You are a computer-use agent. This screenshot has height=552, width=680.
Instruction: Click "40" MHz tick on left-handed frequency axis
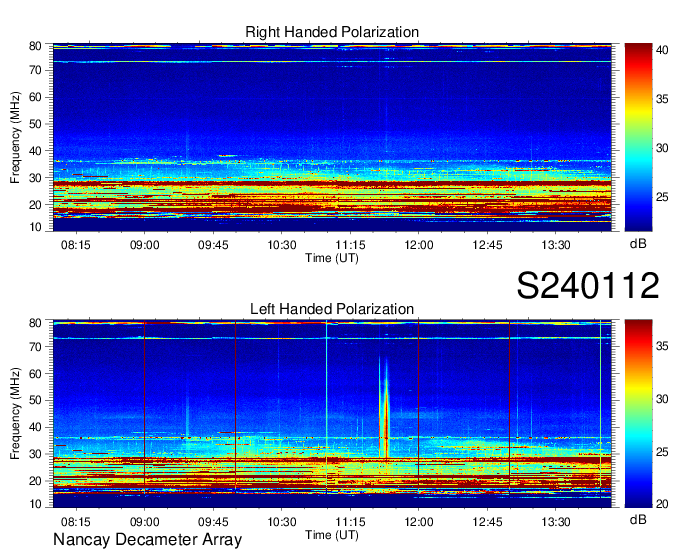pos(35,427)
